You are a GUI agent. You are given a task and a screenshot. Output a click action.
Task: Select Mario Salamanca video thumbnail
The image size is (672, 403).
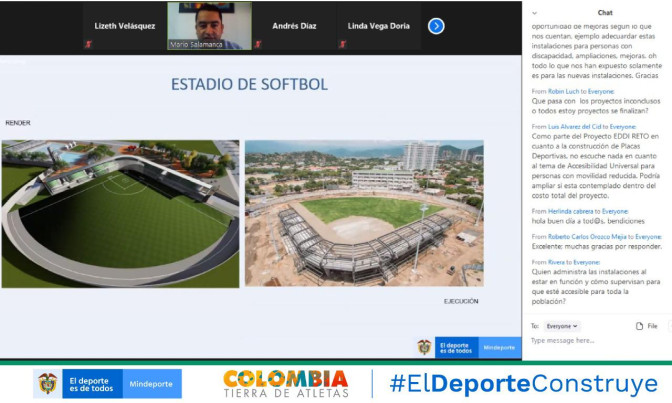[x=210, y=26]
